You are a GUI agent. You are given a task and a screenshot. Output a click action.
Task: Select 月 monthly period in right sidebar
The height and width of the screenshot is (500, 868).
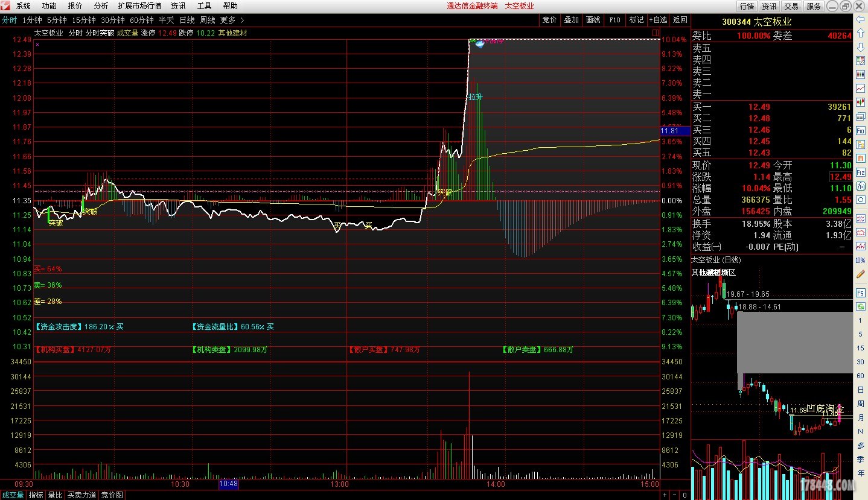[860, 417]
